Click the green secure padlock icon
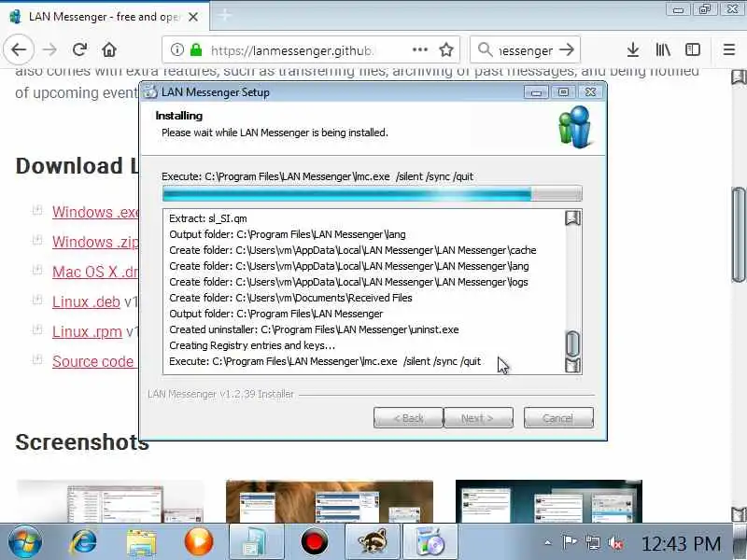This screenshot has height=560, width=747. [x=196, y=49]
